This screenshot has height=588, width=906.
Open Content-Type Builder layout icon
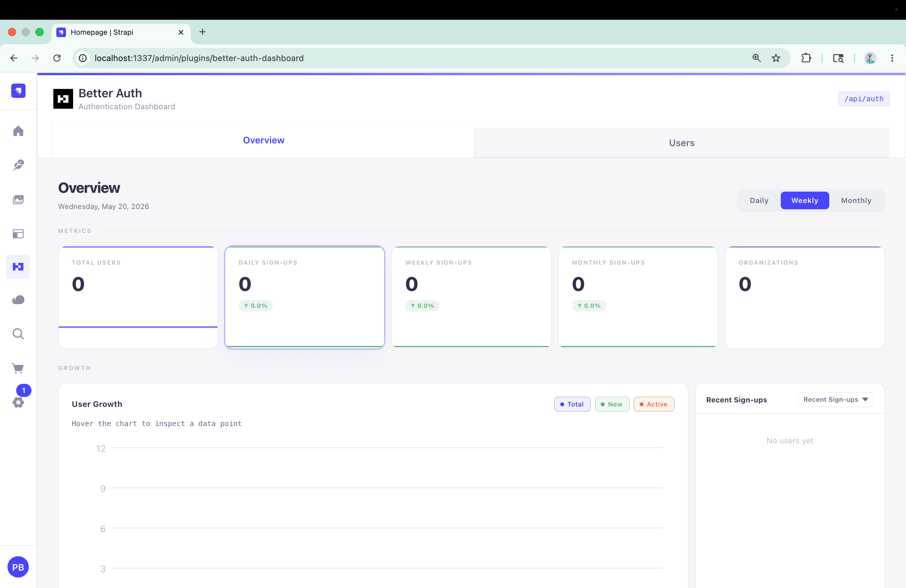(x=18, y=234)
